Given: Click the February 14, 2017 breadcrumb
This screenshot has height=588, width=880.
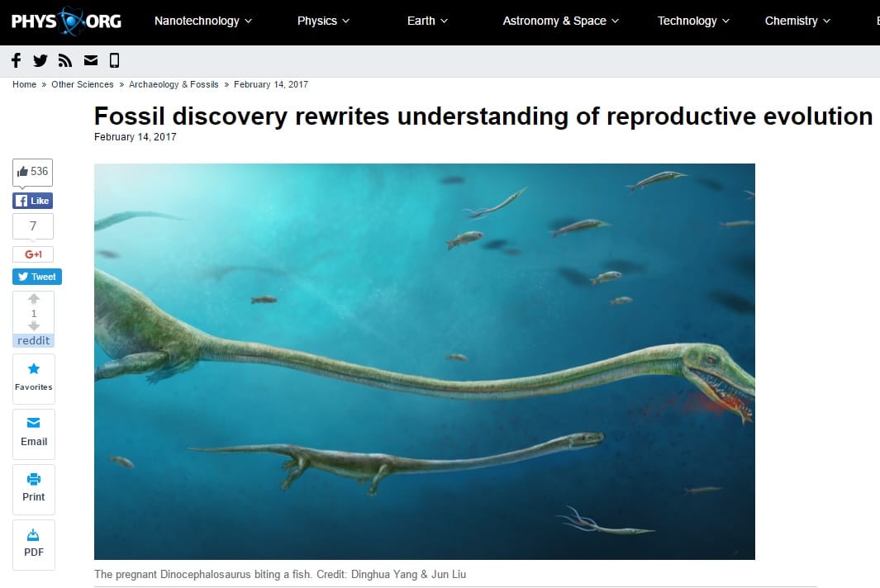Looking at the screenshot, I should click(270, 85).
